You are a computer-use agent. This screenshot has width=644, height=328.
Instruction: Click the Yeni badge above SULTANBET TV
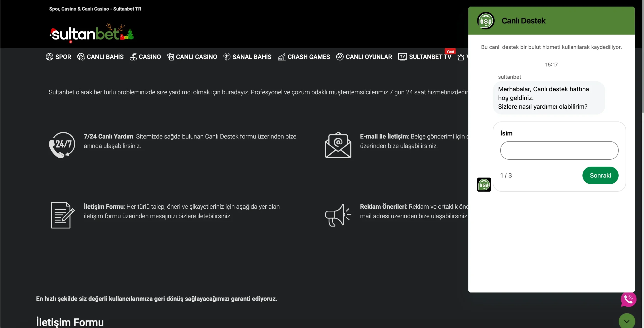[450, 51]
